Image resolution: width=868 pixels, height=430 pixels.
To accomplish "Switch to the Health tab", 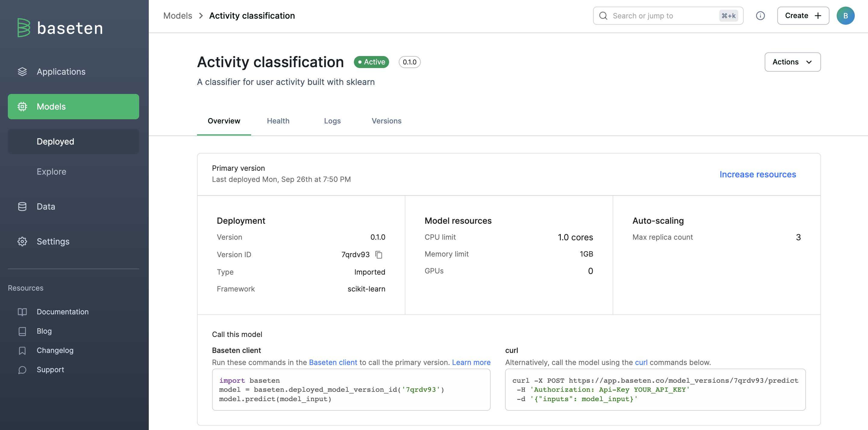I will point(278,121).
